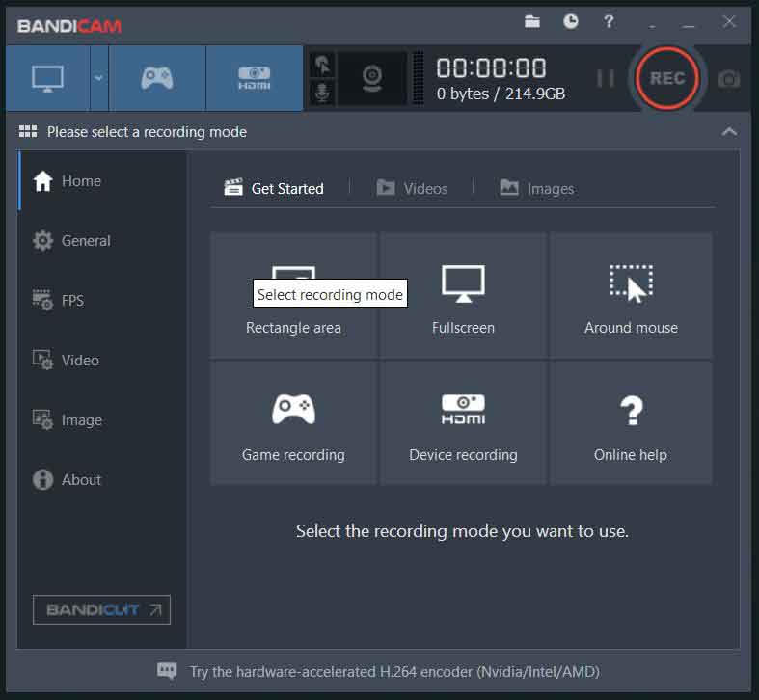Screen dimensions: 759x700
Task: Toggle microphone recording icon
Action: pos(322,93)
